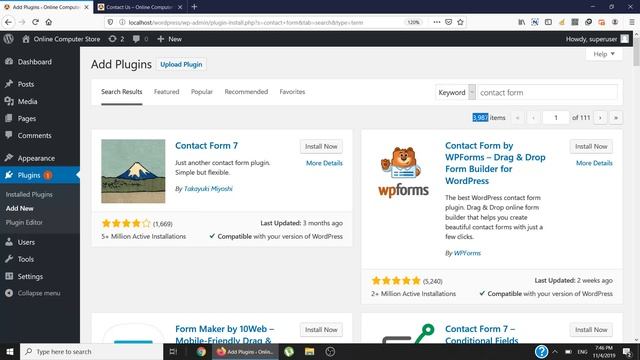Switch to the Favorites tab
The height and width of the screenshot is (360, 640).
pyautogui.click(x=292, y=92)
